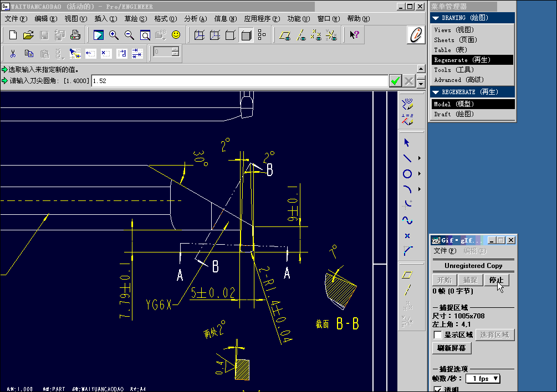This screenshot has height=392, width=557.
Task: Select the sketch Arc tool
Action: point(407,189)
